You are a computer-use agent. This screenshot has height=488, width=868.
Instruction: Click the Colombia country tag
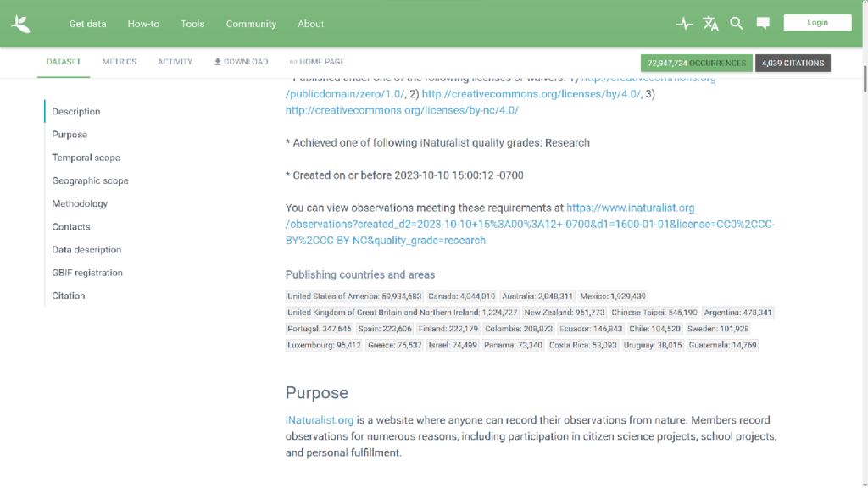point(519,329)
